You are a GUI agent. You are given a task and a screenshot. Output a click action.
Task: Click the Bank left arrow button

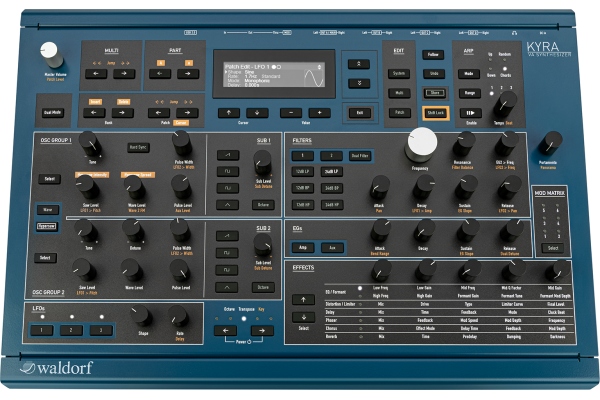point(94,113)
